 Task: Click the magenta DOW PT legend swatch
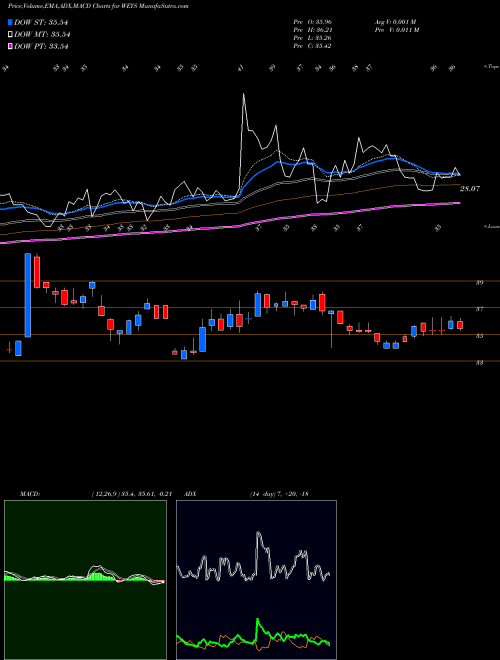[10, 46]
